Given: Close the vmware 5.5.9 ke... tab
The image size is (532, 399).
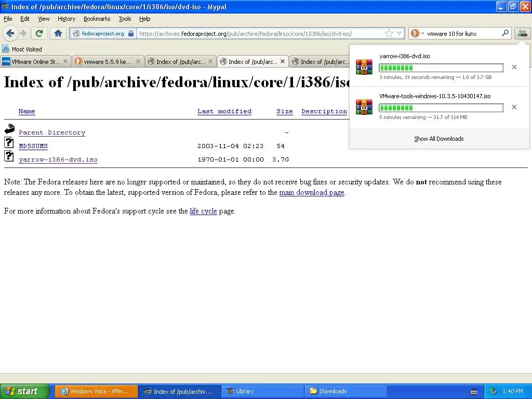Looking at the screenshot, I should 138,61.
